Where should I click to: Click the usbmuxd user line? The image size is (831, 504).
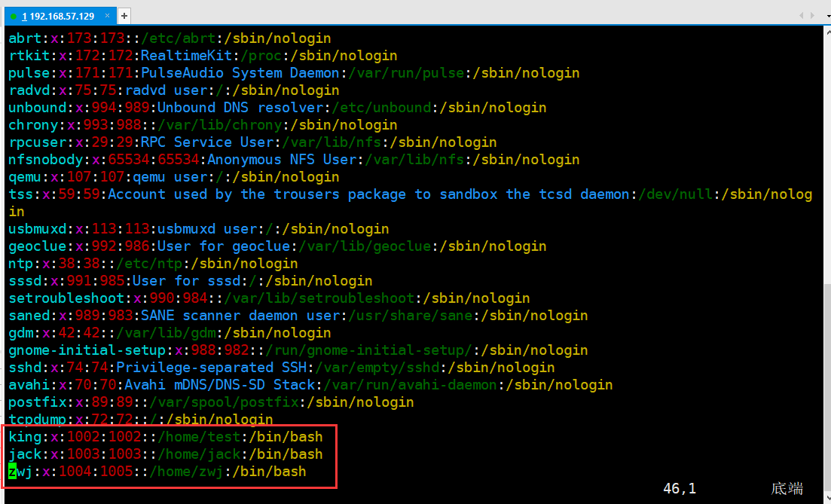(199, 229)
